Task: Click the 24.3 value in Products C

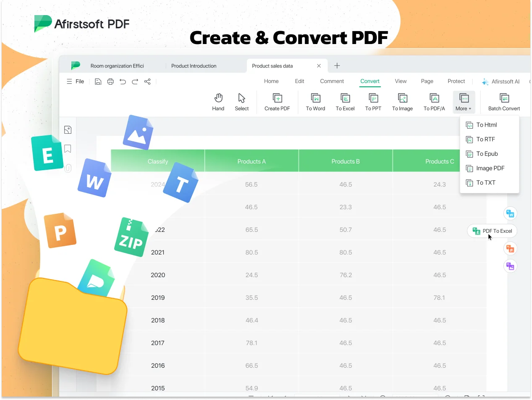Action: pos(440,184)
